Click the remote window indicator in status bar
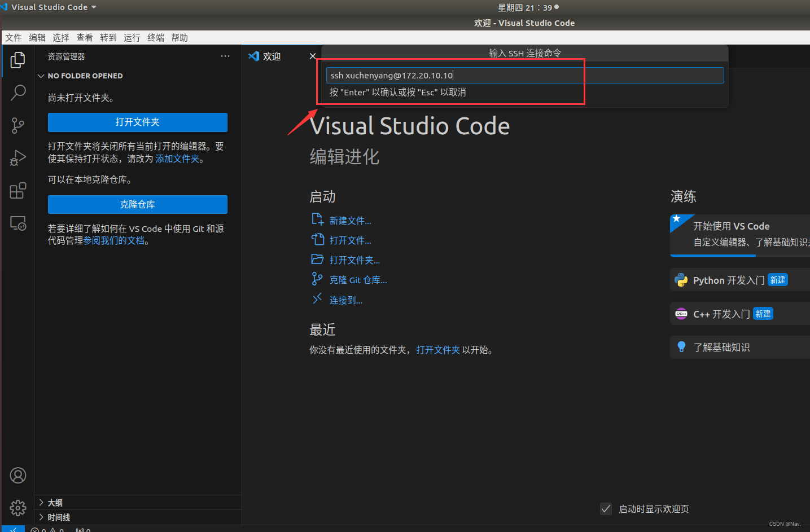 tap(13, 529)
